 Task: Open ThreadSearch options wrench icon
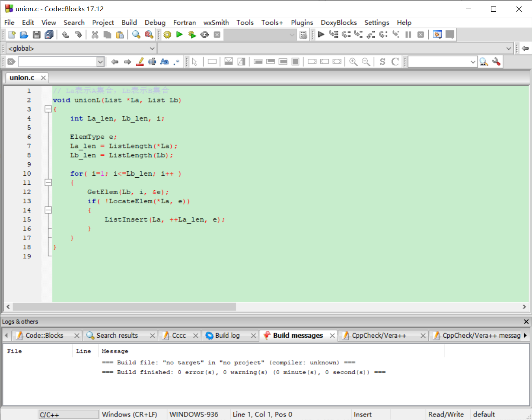pos(496,62)
